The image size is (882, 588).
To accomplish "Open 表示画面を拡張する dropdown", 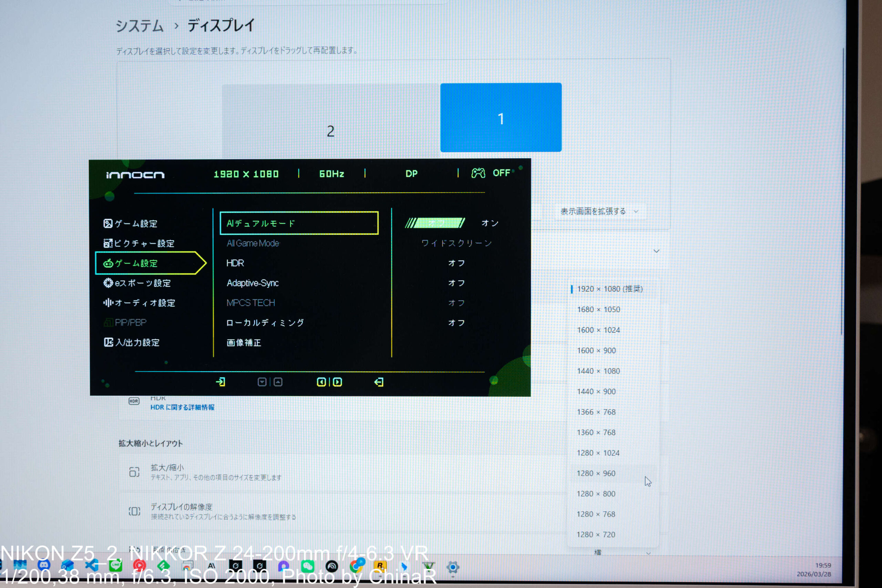I will [599, 212].
